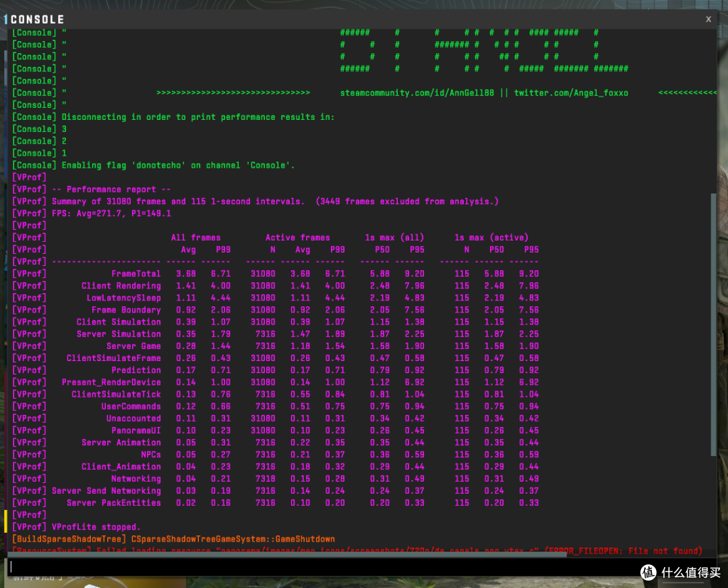Close the console with the X button
Viewport: 728px width, 588px height.
pyautogui.click(x=708, y=19)
